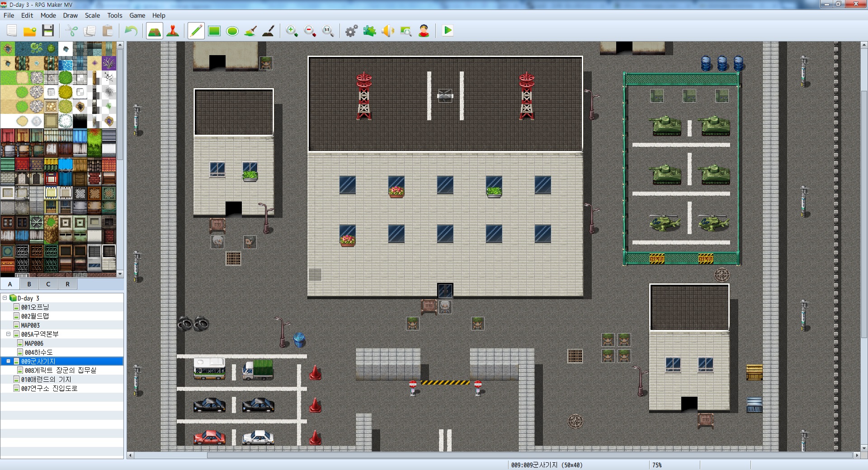Collapse the D-day 3 project root
The image size is (868, 470).
5,298
